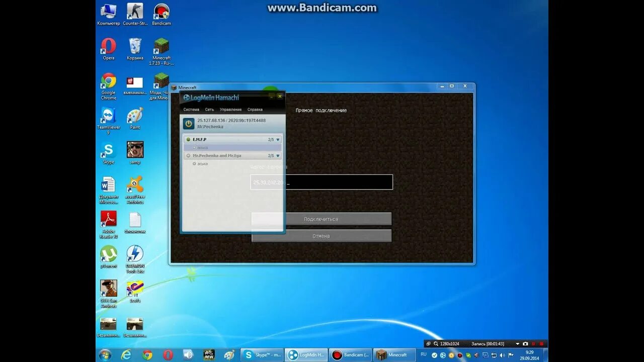Open the µTorrent desktop shortcut
The image size is (644, 362).
pyautogui.click(x=109, y=257)
